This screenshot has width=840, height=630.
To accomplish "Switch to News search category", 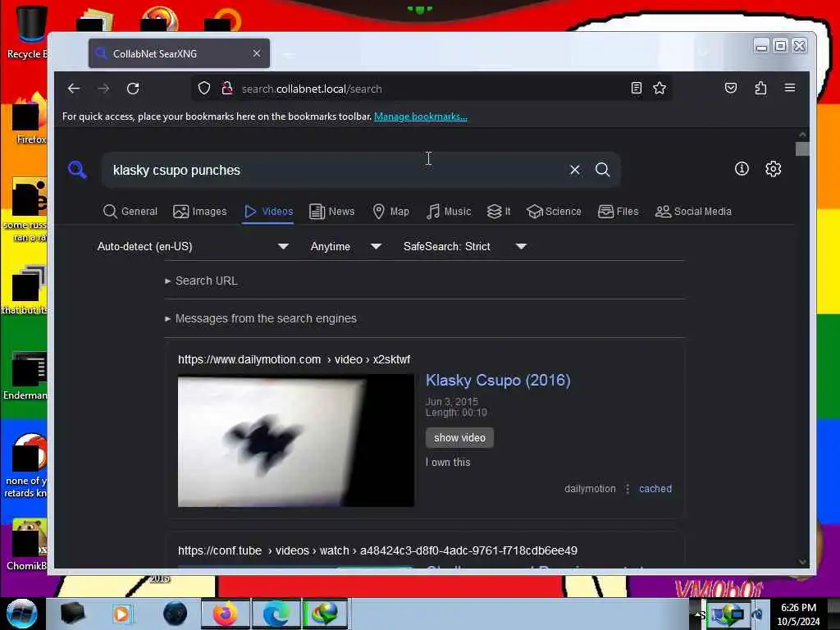I will (x=331, y=212).
